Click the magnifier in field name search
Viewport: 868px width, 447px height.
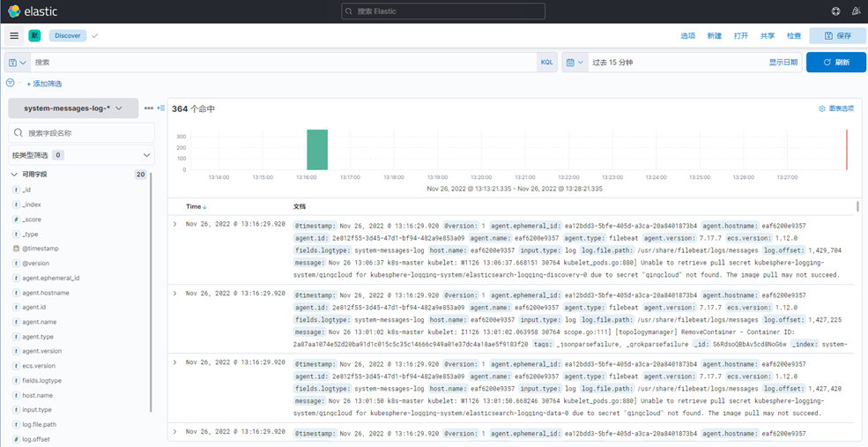click(x=19, y=133)
